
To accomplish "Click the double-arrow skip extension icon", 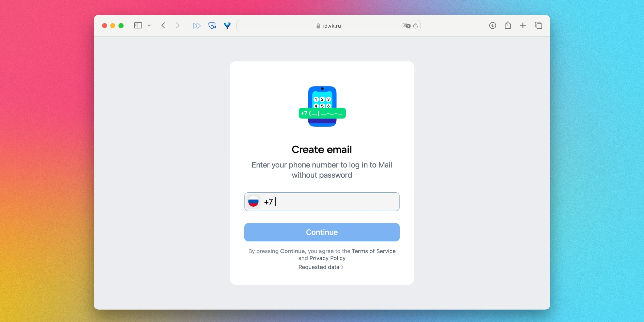I will (197, 26).
